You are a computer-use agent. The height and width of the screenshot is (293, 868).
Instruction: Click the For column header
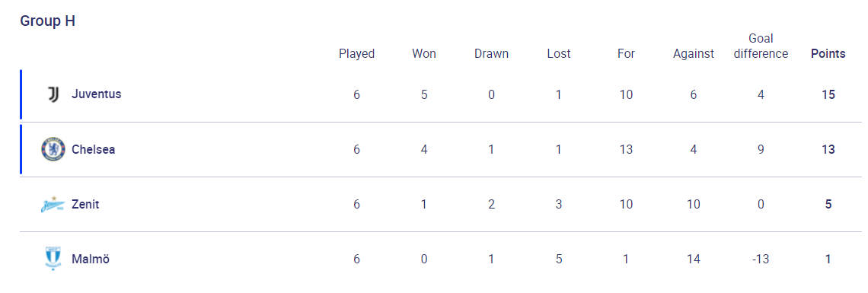point(626,53)
